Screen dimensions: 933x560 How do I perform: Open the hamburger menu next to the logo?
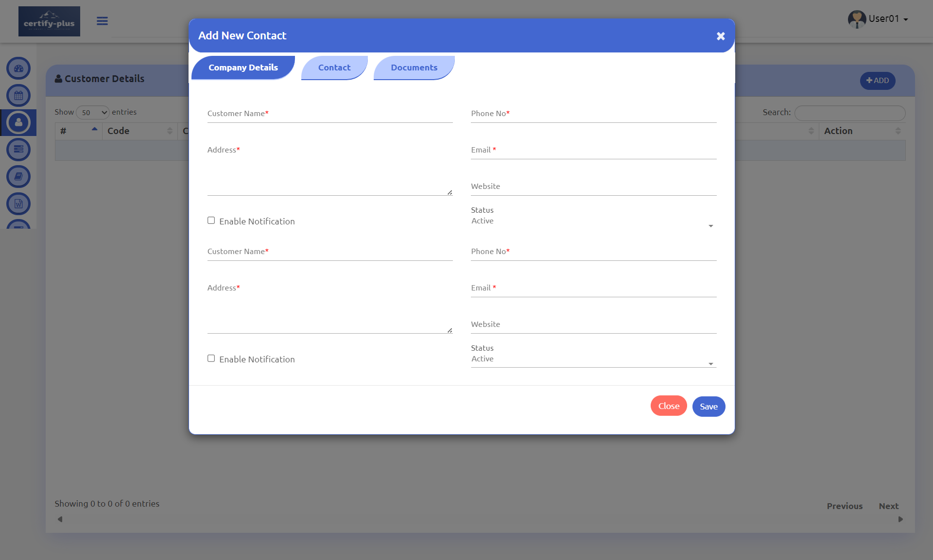point(102,21)
